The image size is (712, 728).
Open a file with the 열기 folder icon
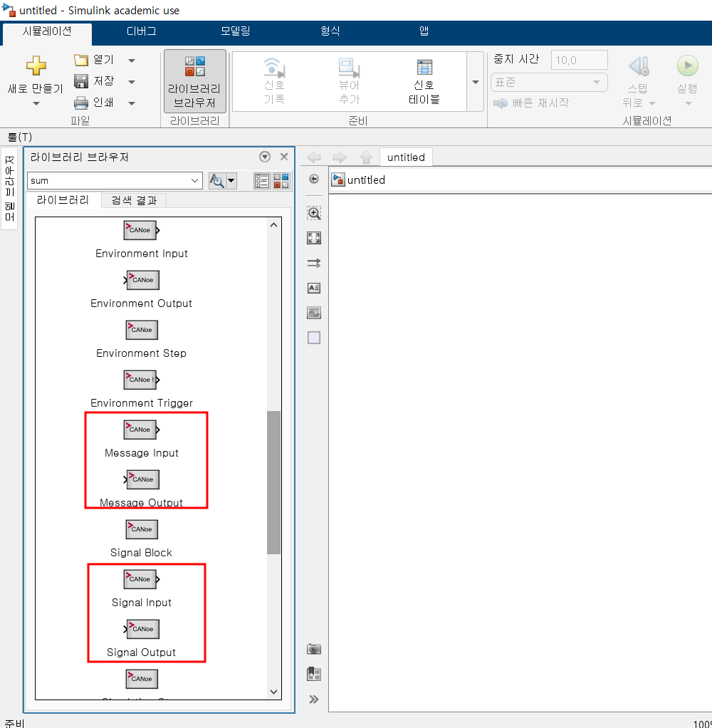click(x=80, y=60)
